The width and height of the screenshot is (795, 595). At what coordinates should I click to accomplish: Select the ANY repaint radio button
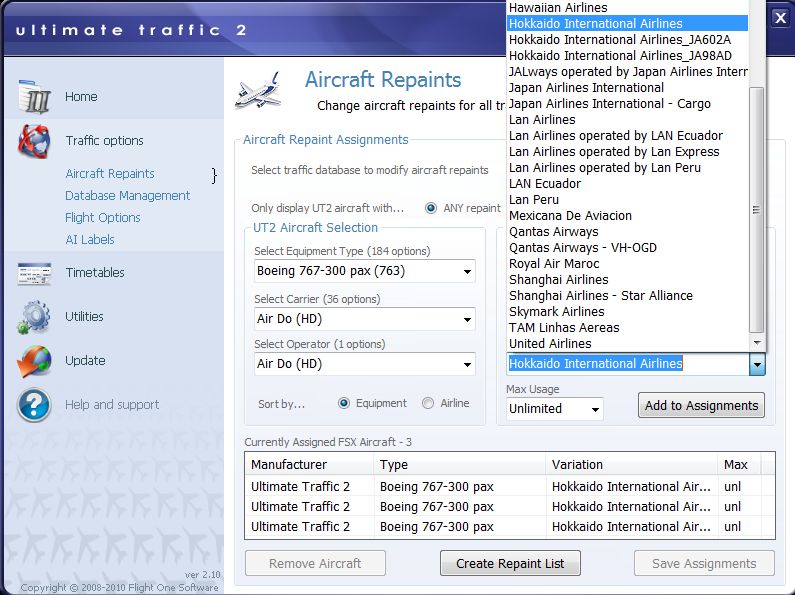pyautogui.click(x=431, y=208)
